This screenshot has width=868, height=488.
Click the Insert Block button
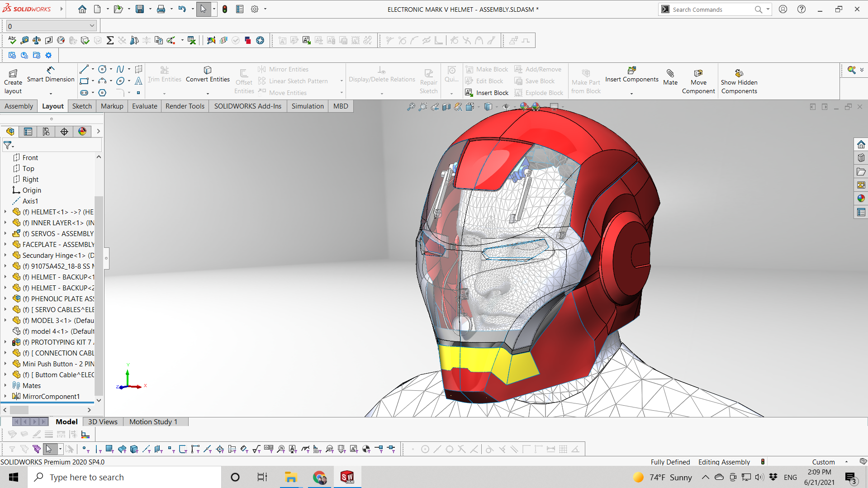(x=487, y=93)
